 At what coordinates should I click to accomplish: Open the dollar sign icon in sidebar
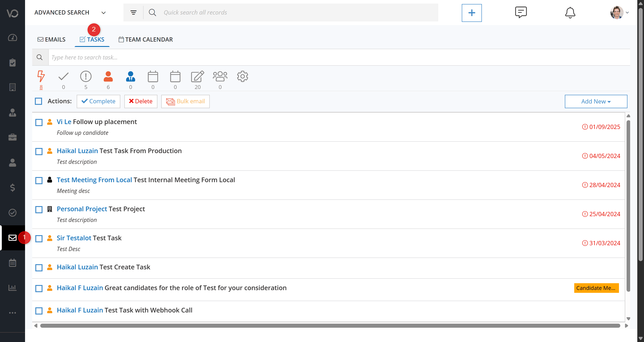[13, 188]
